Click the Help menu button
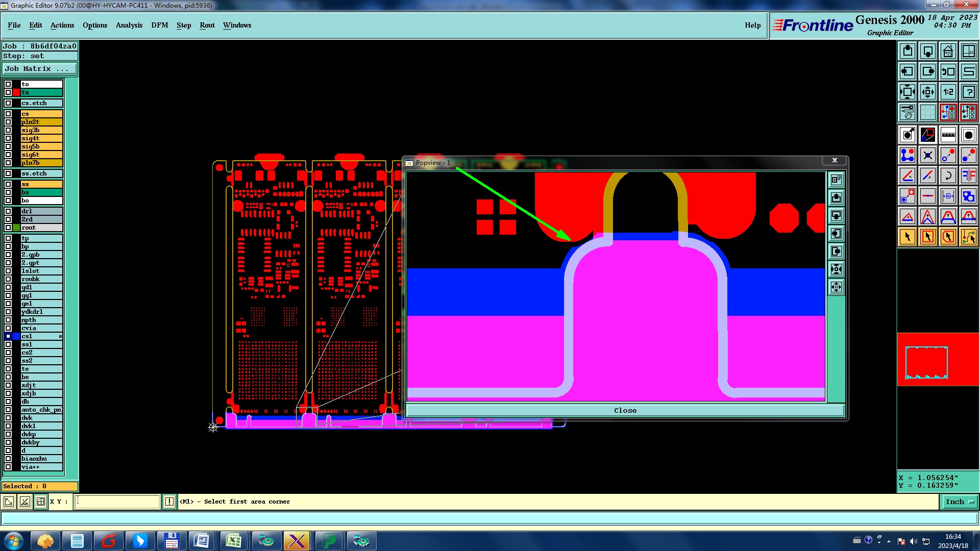 (752, 25)
